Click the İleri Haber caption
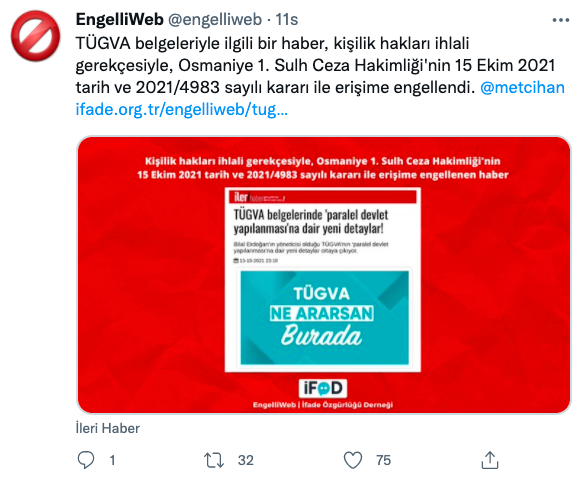This screenshot has width=584, height=483. click(x=108, y=428)
